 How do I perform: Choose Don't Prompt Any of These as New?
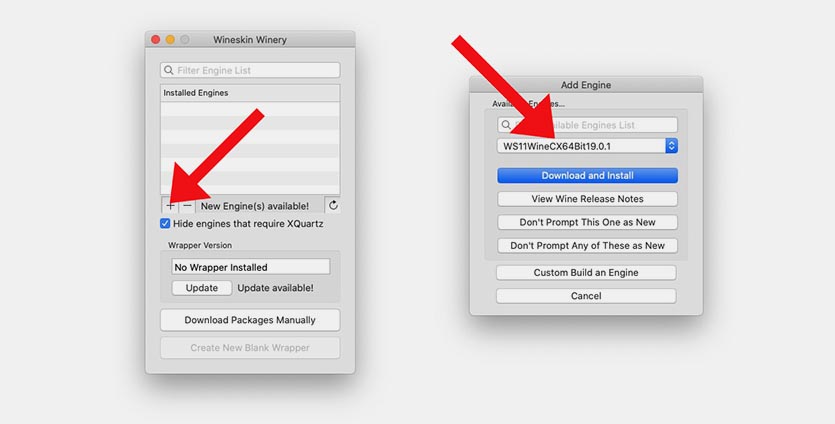pyautogui.click(x=587, y=245)
